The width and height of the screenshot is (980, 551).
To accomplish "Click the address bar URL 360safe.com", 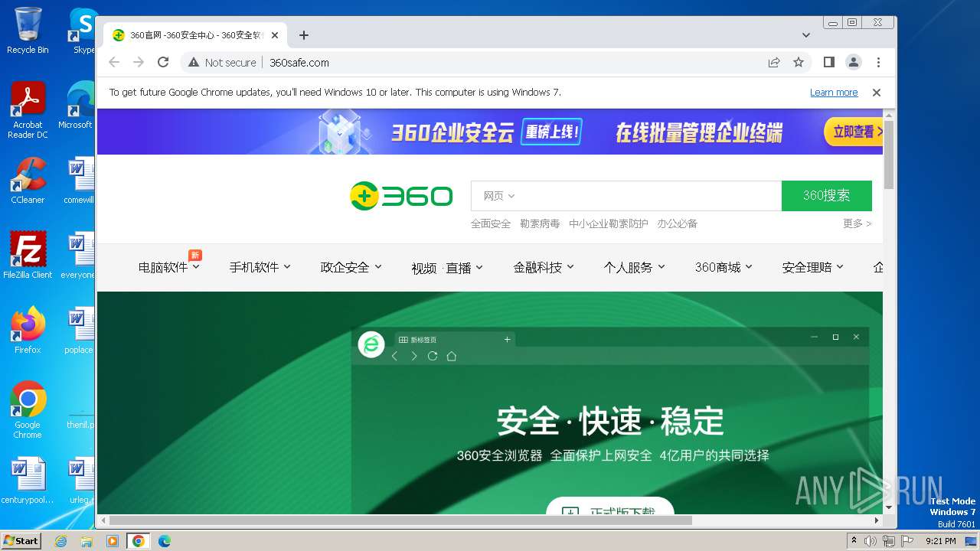I will [299, 63].
